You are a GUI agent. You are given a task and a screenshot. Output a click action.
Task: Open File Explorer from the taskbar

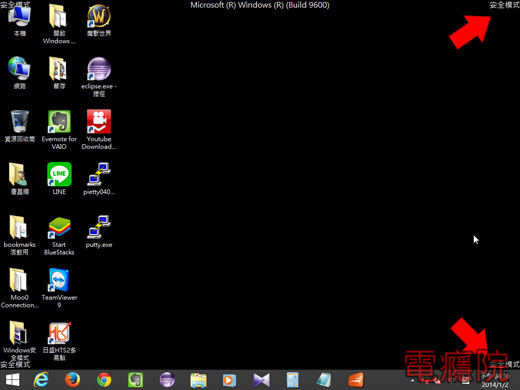198,380
